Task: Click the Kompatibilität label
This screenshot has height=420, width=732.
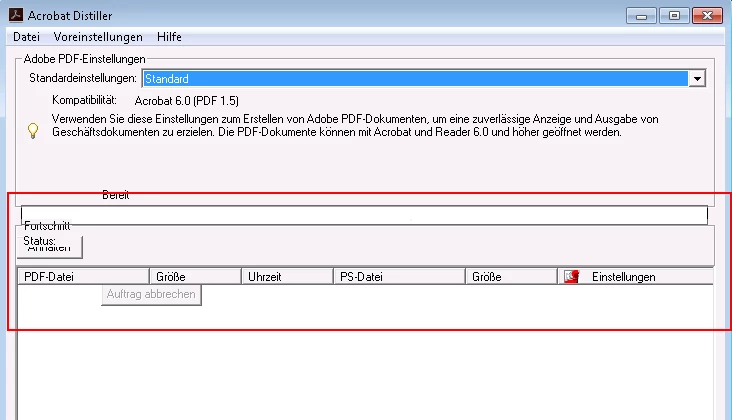Action: 84,100
